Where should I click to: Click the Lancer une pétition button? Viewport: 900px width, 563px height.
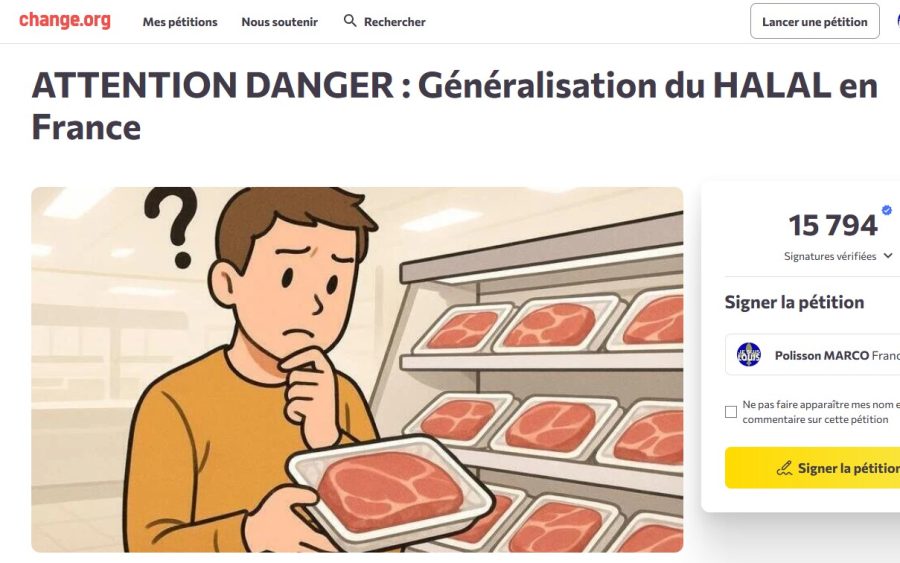click(x=814, y=22)
